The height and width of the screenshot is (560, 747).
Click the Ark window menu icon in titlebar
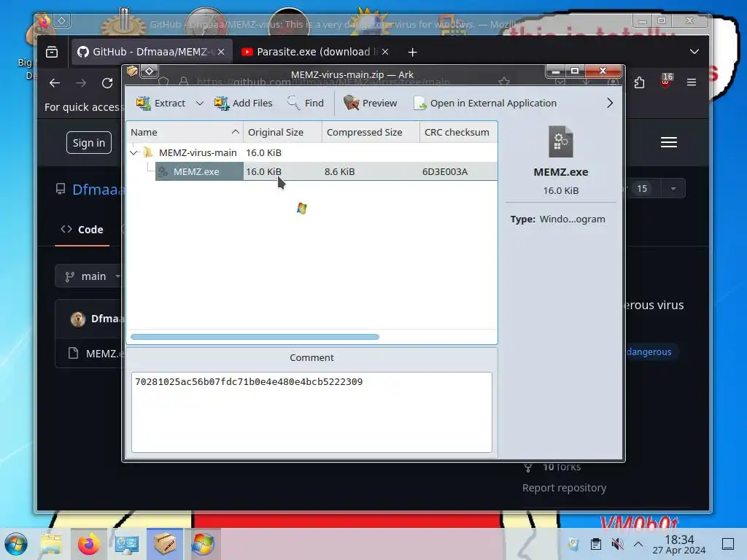pos(132,71)
